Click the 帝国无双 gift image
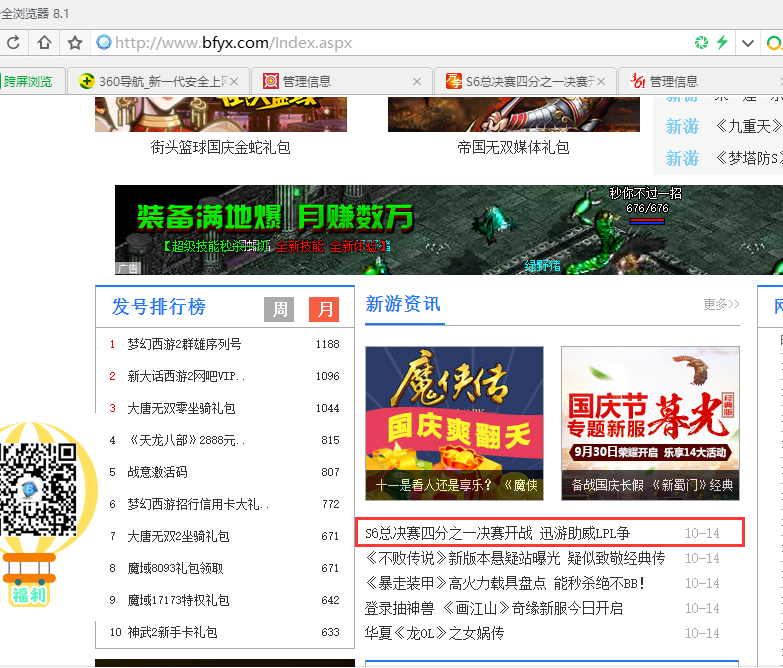 [513, 115]
